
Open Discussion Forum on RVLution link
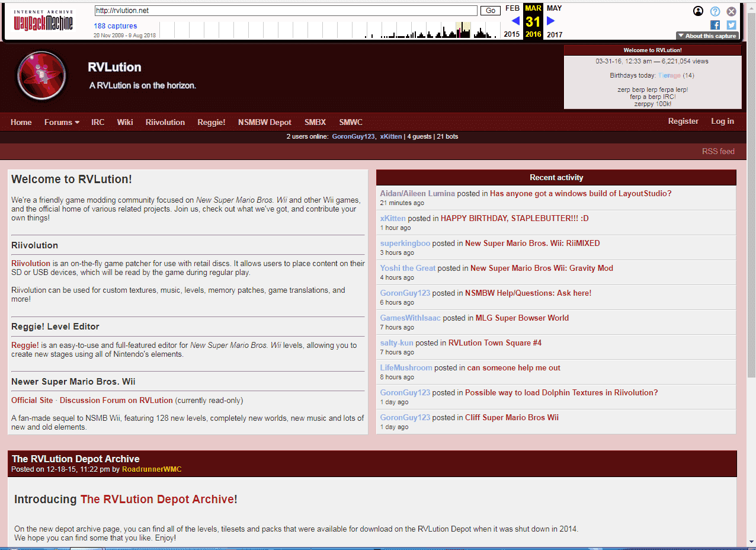tap(116, 400)
